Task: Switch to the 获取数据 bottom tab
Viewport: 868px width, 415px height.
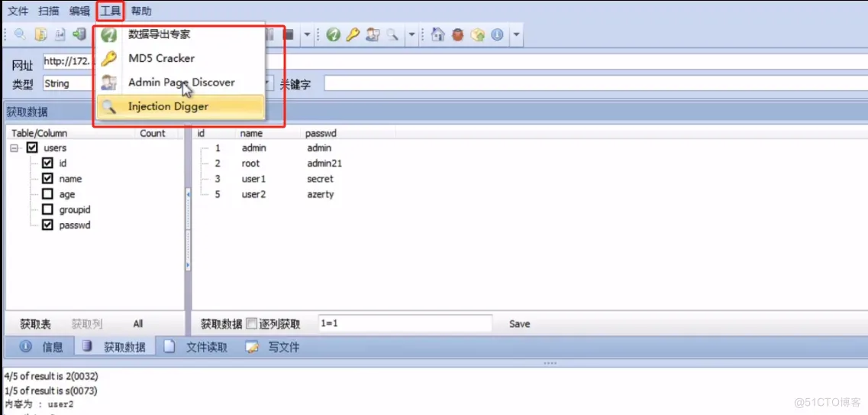Action: pos(114,348)
